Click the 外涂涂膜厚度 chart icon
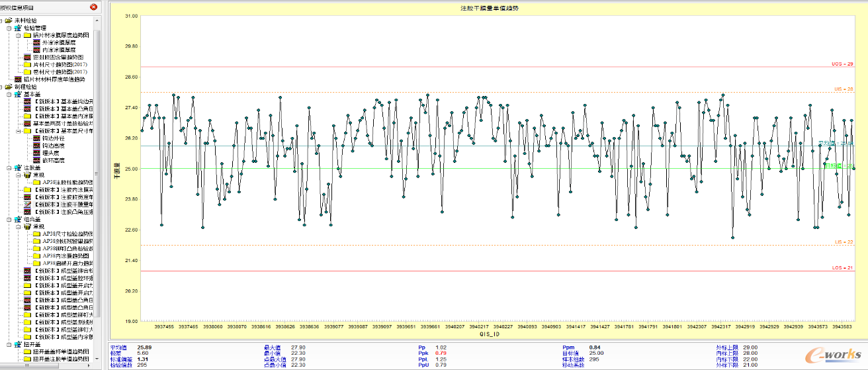 (x=36, y=42)
